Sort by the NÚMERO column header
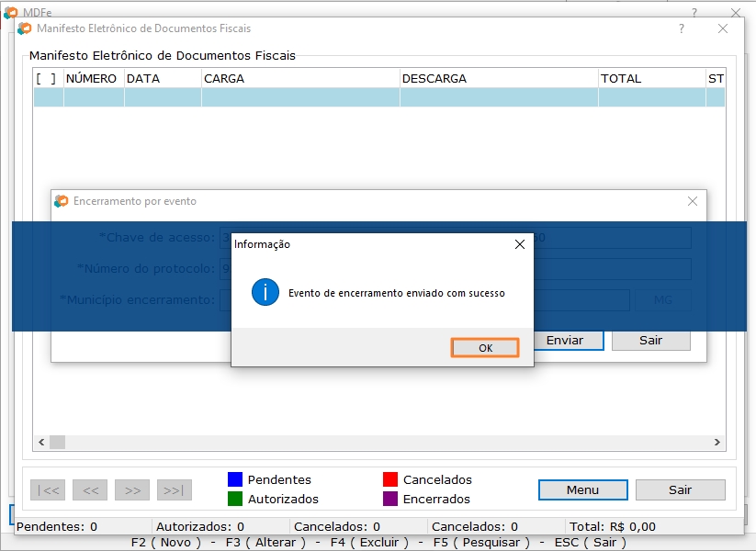This screenshot has height=551, width=756. point(92,79)
